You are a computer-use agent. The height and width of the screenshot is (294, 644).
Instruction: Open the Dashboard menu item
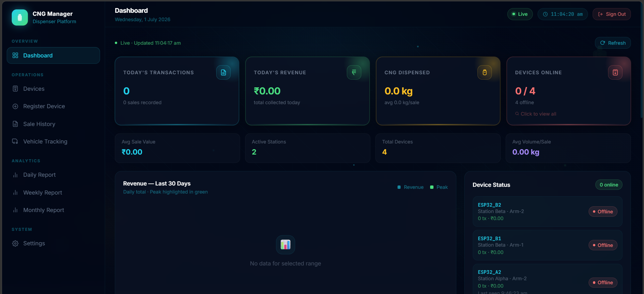click(x=53, y=55)
